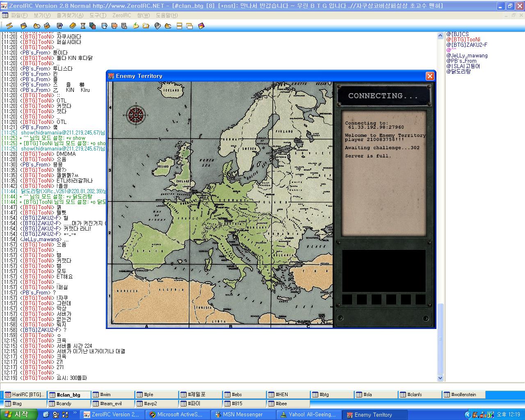Click the hourglass icon in the toolbar

[83, 26]
